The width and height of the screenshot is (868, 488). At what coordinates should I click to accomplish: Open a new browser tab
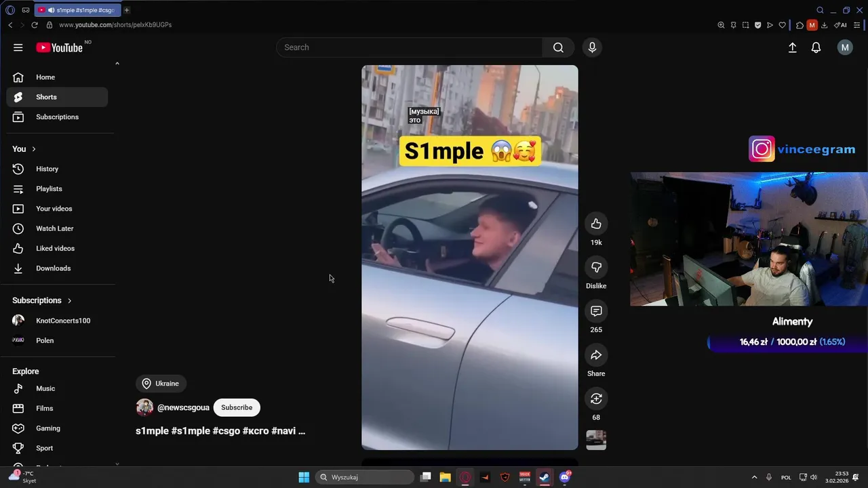(x=127, y=10)
